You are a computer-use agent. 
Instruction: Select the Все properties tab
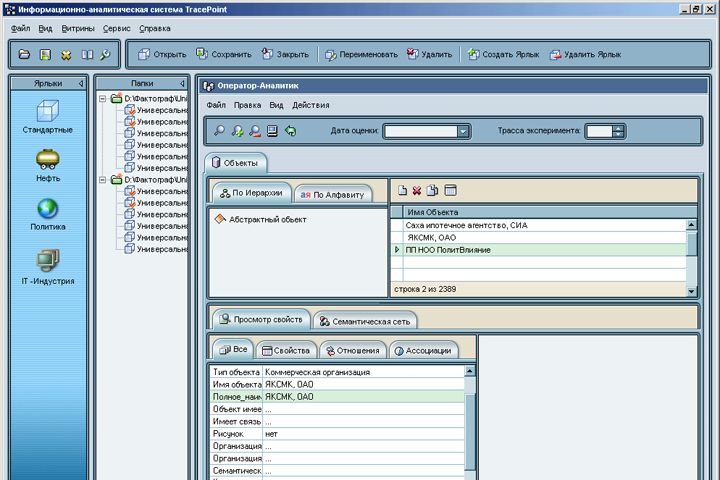click(233, 350)
